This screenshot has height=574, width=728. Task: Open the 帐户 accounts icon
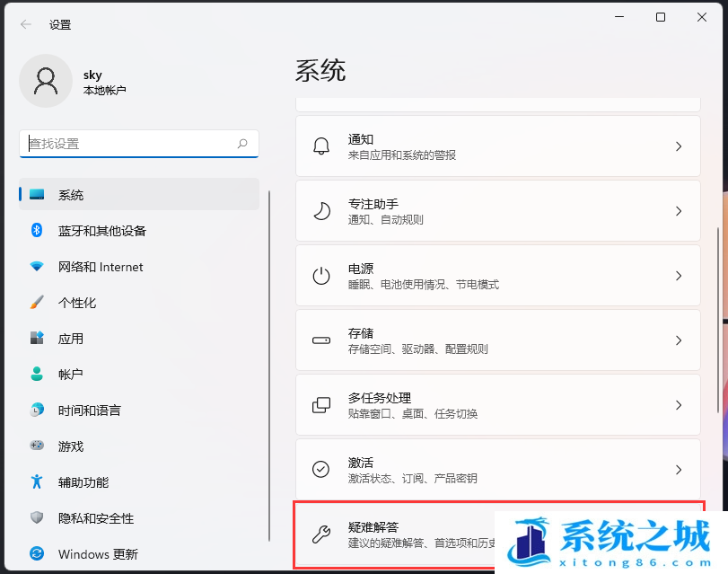(x=37, y=375)
